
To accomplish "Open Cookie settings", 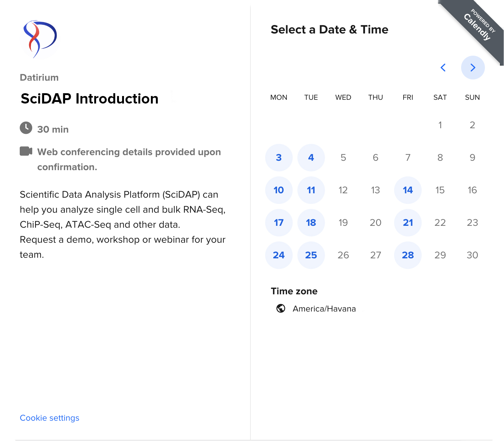I will pos(49,418).
